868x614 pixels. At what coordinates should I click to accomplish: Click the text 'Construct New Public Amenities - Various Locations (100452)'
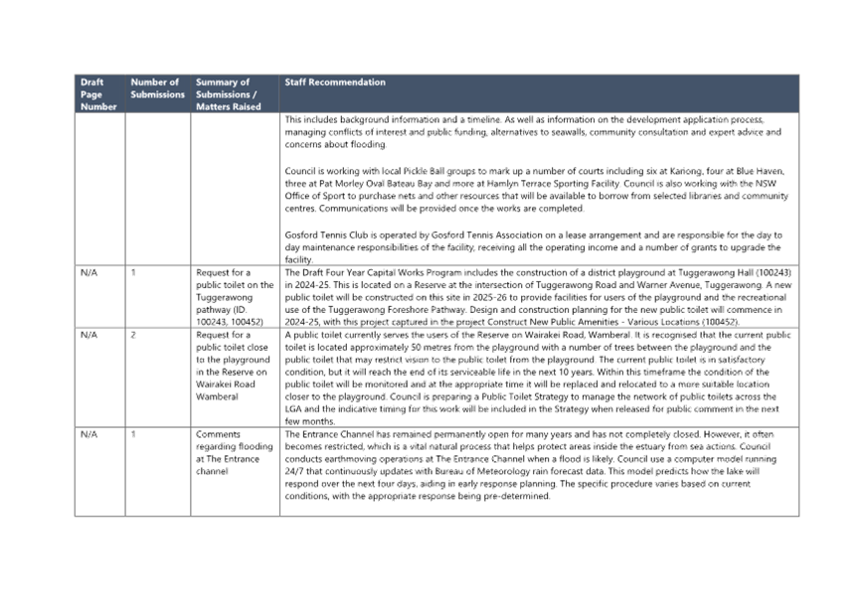pyautogui.click(x=613, y=322)
